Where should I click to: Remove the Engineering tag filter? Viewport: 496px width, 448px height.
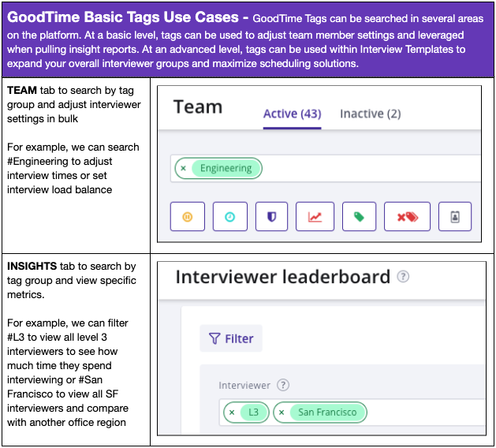(x=183, y=168)
